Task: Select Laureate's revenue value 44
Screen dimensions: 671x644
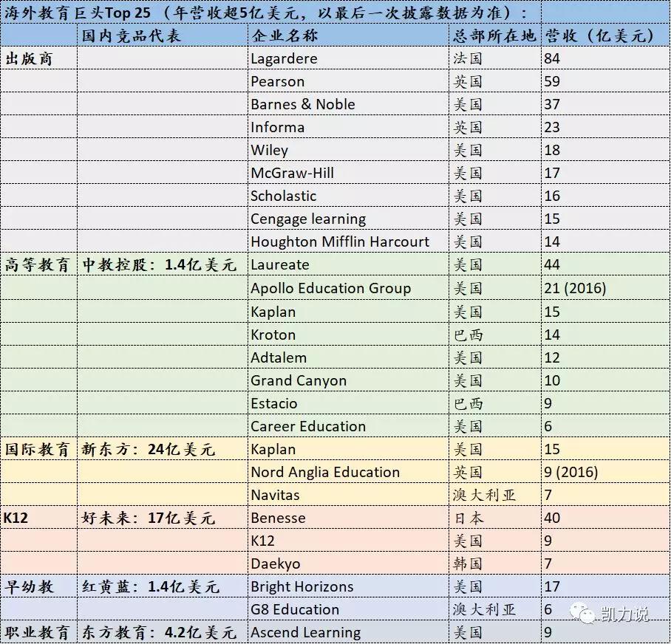Action: [x=552, y=264]
